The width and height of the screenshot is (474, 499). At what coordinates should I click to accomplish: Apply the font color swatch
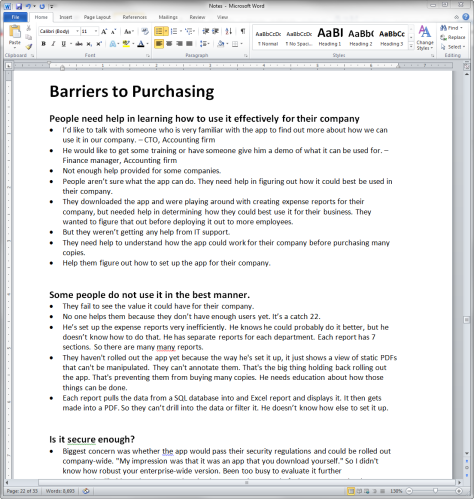pyautogui.click(x=141, y=44)
